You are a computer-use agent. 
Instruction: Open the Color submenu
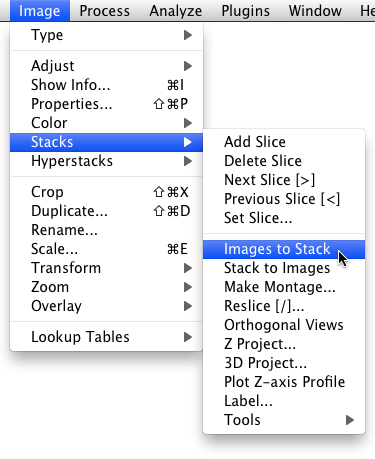pyautogui.click(x=106, y=123)
